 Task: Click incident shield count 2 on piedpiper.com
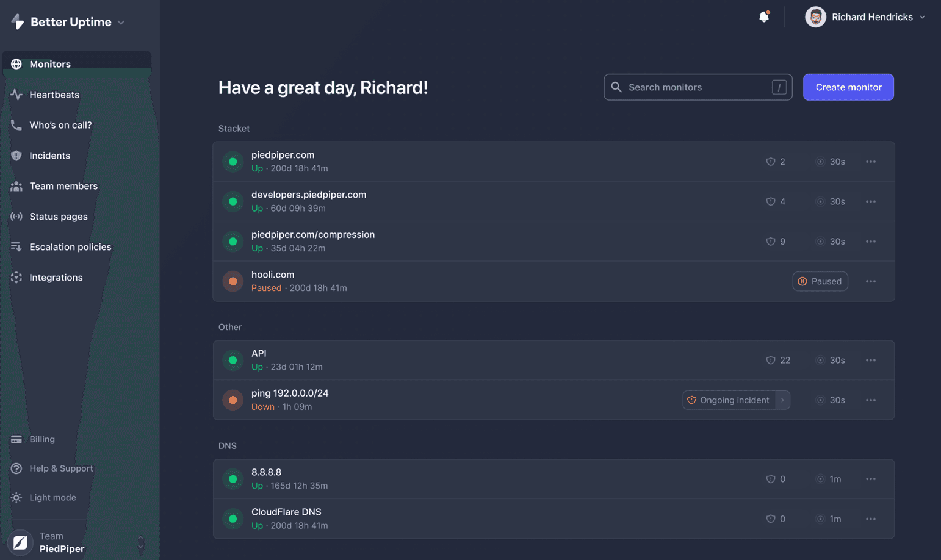tap(776, 162)
